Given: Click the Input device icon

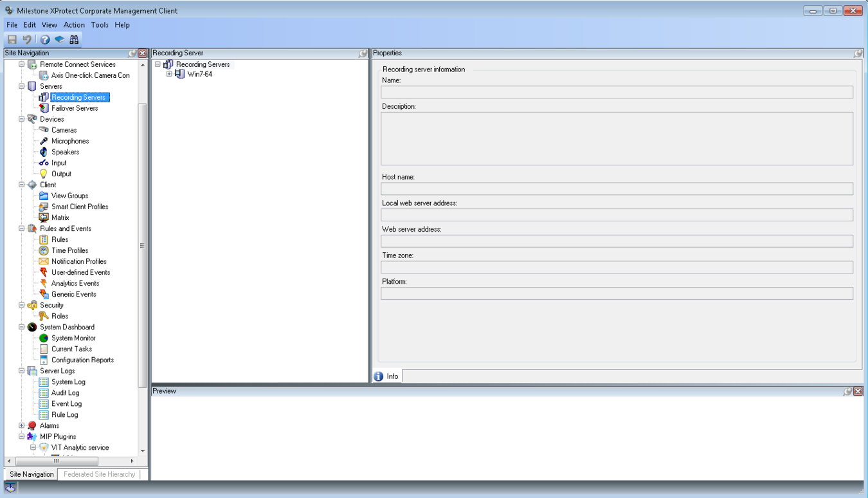Looking at the screenshot, I should [44, 163].
